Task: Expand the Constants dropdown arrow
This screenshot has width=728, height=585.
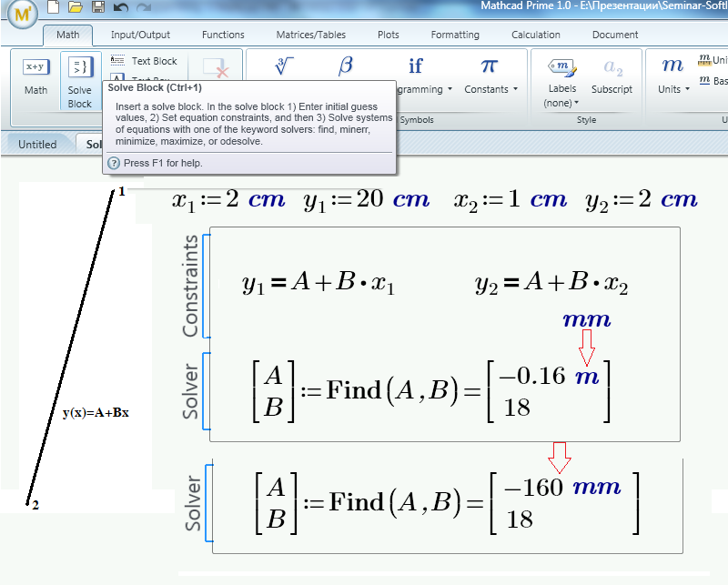Action: coord(515,89)
